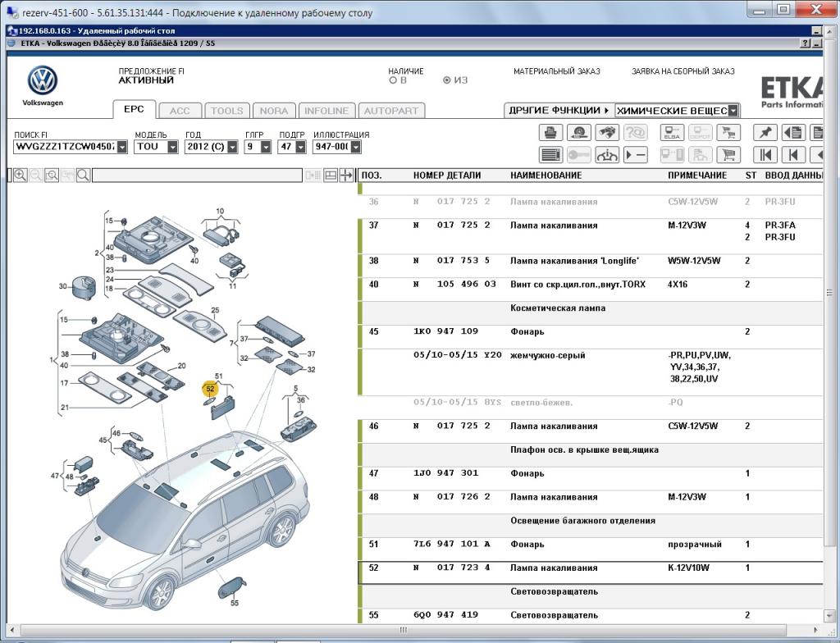This screenshot has height=643, width=840.
Task: Click the printer icon in the toolbar
Action: tap(550, 132)
